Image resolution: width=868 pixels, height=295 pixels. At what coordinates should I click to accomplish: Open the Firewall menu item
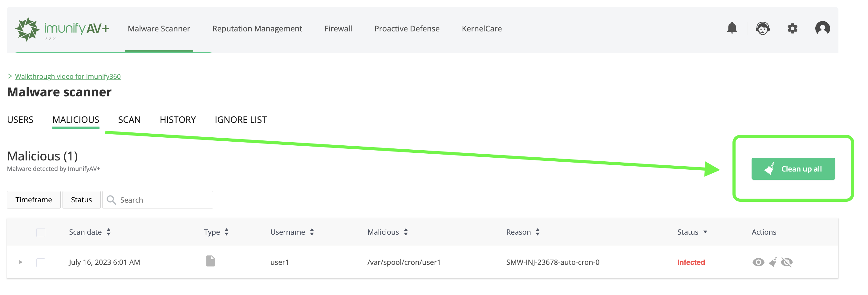click(x=338, y=29)
